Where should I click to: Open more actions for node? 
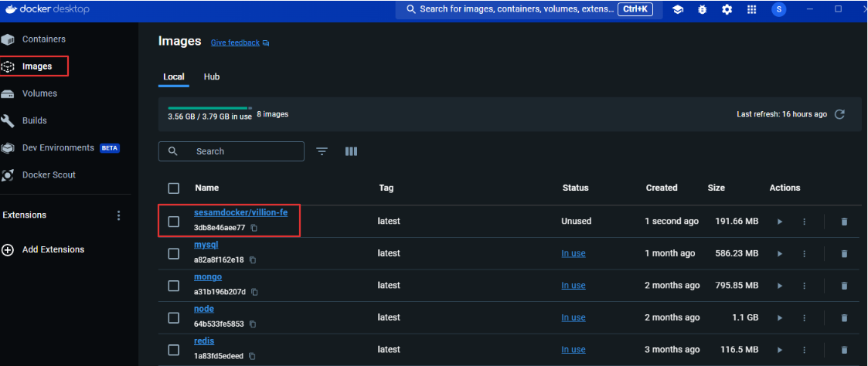point(805,317)
